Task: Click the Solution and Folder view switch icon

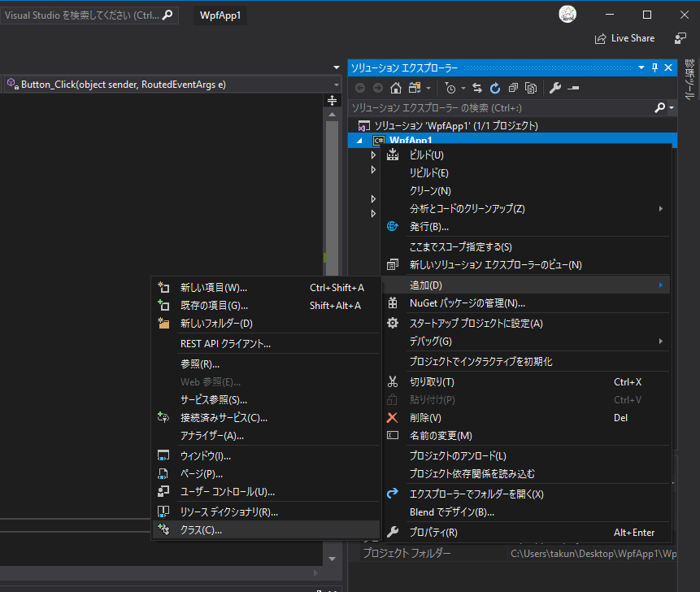Action: pos(415,88)
